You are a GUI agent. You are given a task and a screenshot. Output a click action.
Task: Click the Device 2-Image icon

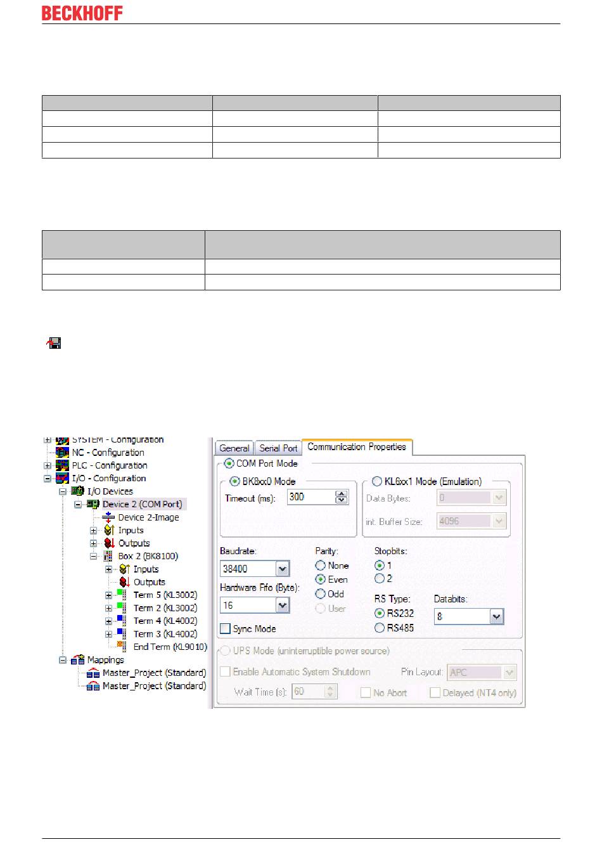(x=108, y=517)
